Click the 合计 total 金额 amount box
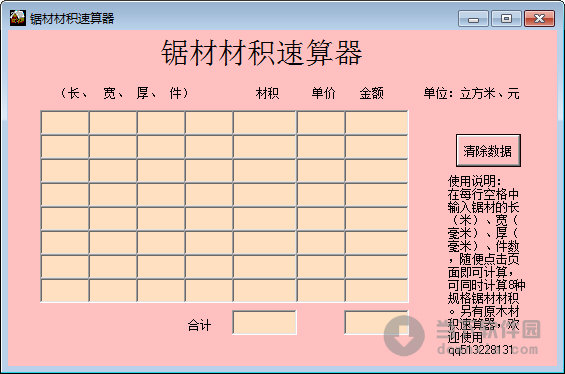Viewport: 565px width, 374px height. pyautogui.click(x=377, y=322)
